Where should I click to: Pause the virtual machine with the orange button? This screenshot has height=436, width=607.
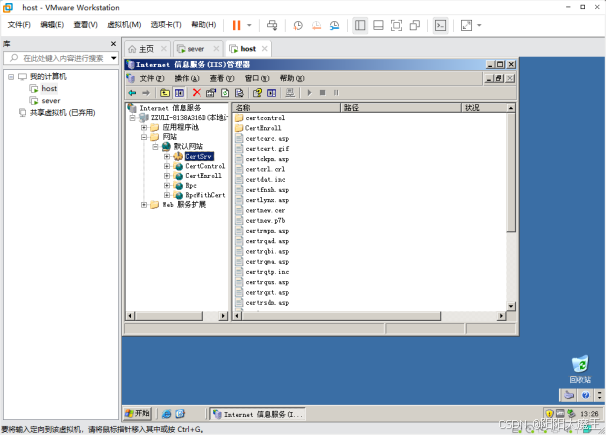[236, 26]
